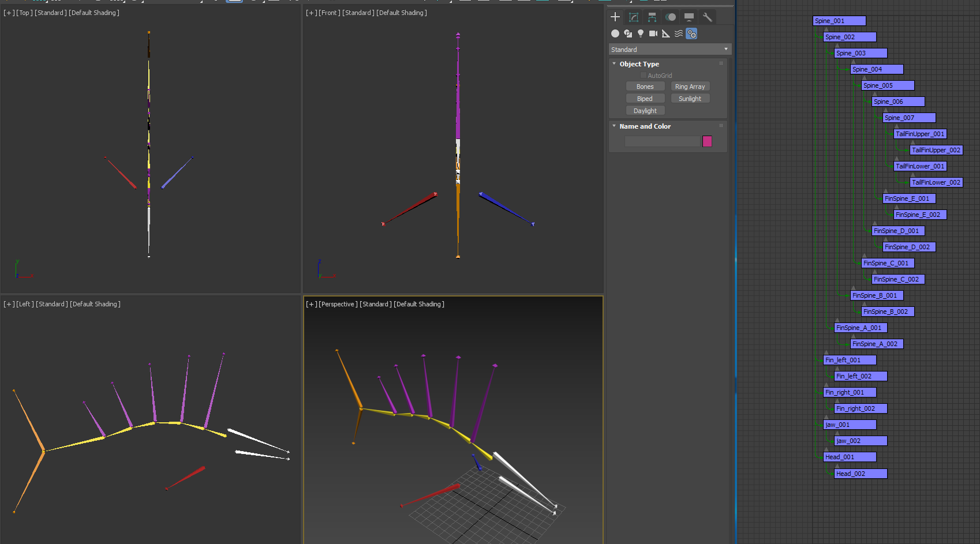Enable the AutoGrid checkbox
This screenshot has width=980, height=544.
tap(643, 75)
